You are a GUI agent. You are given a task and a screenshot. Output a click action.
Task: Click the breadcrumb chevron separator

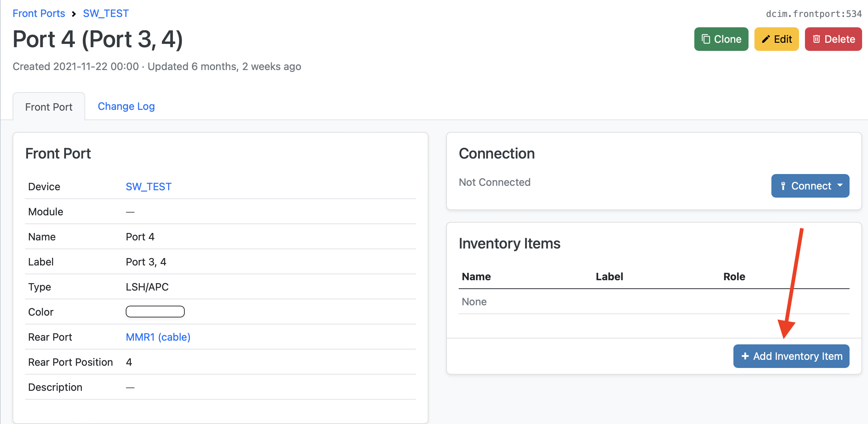click(x=74, y=14)
